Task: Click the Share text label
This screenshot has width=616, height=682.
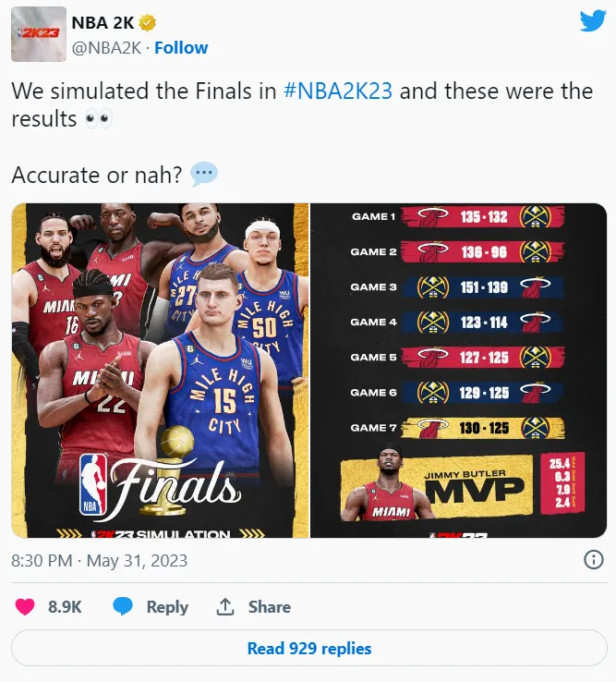Action: coord(270,607)
